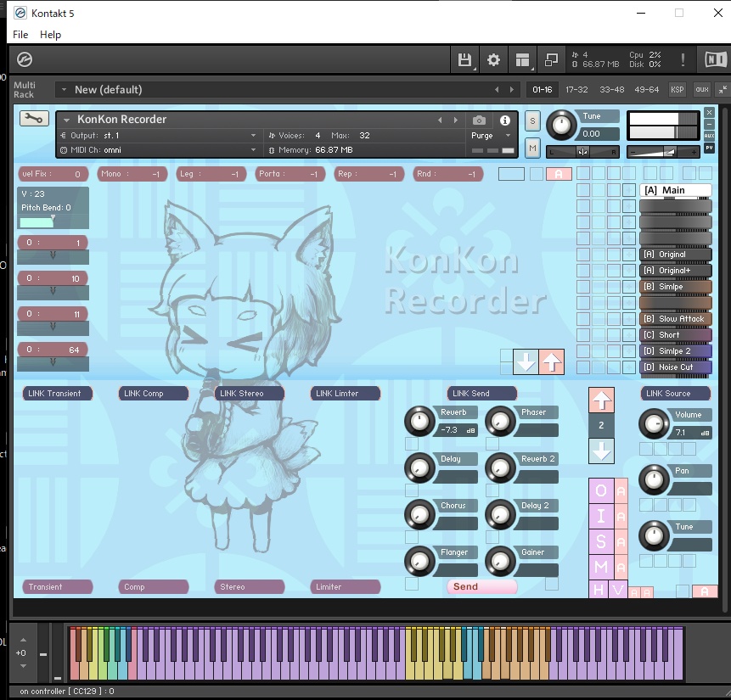Mute the instrument with the M toggle
Viewport: 731px width, 700px height.
[x=532, y=148]
